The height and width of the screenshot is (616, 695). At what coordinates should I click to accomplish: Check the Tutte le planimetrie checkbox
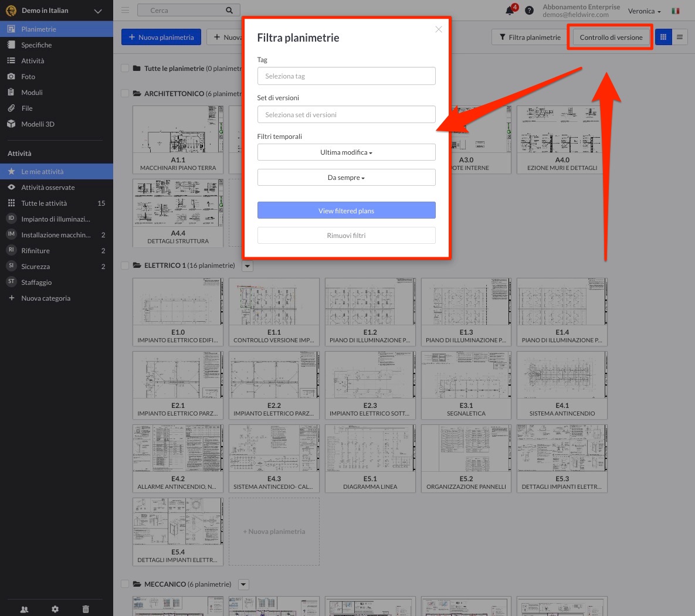[x=125, y=68]
